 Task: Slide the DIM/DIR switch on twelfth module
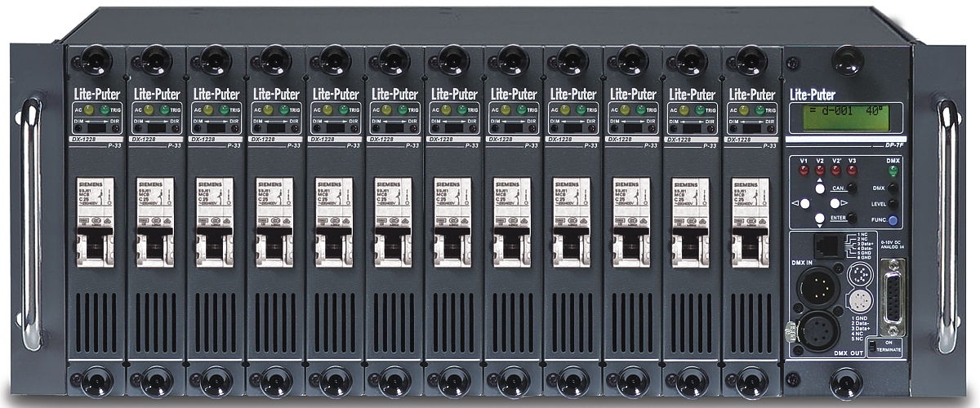[753, 128]
